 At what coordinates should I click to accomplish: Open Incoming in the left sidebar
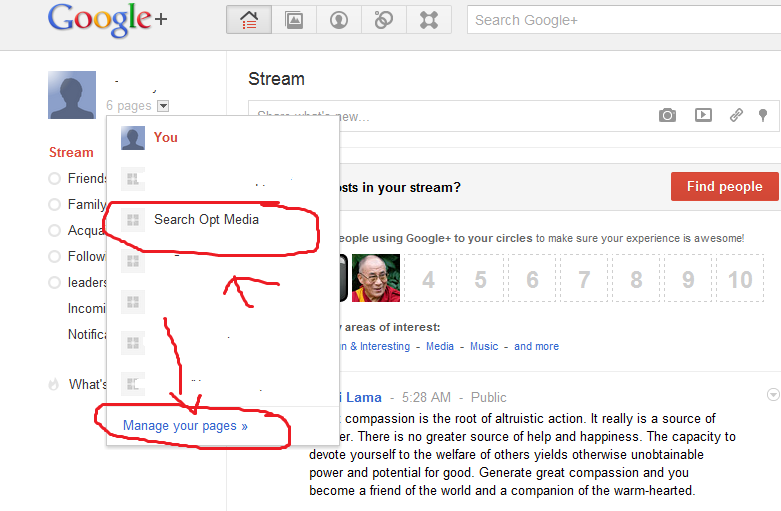(87, 308)
